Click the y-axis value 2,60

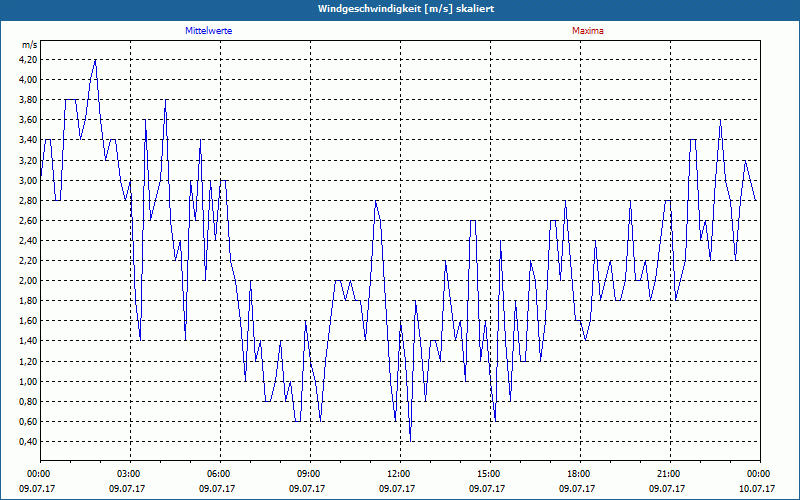click(28, 220)
